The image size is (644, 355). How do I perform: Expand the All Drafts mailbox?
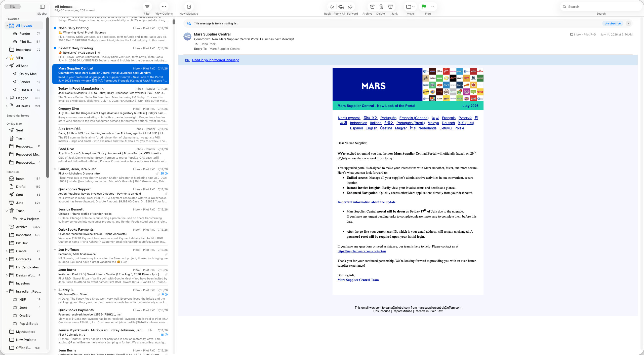[7, 106]
